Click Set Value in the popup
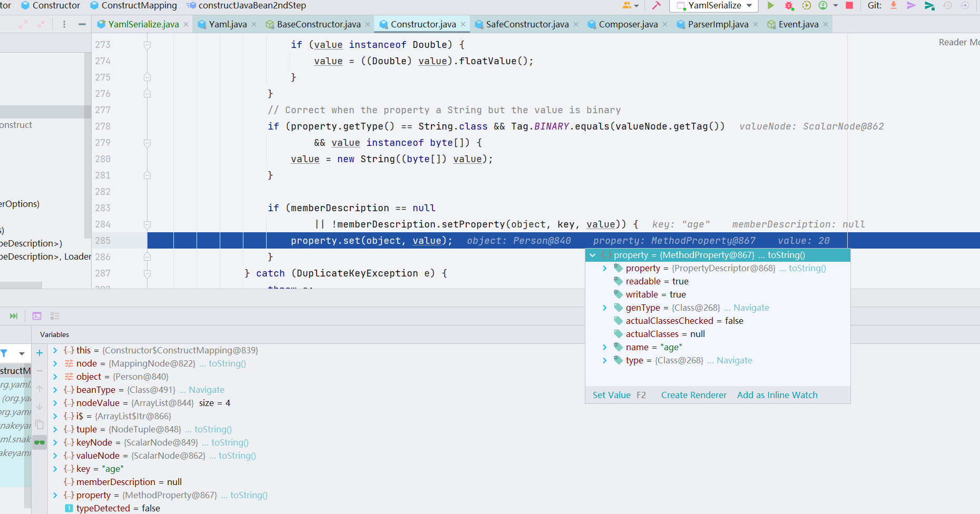 (611, 395)
